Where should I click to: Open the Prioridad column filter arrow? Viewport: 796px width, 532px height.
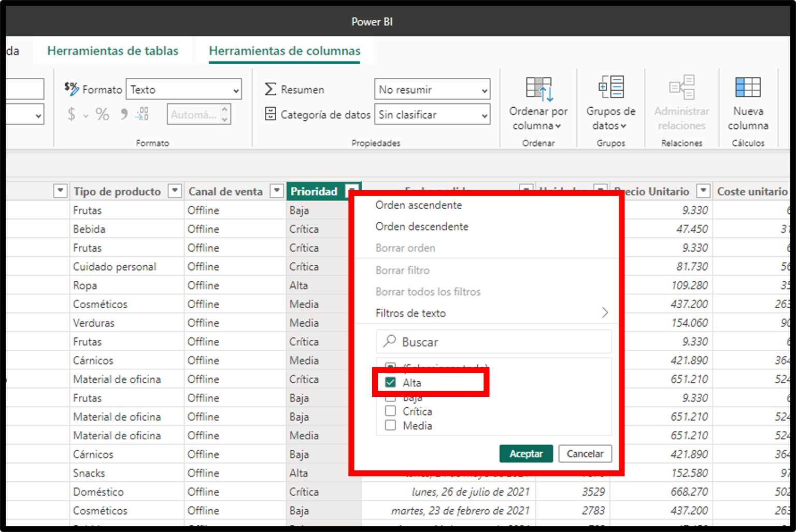point(353,191)
